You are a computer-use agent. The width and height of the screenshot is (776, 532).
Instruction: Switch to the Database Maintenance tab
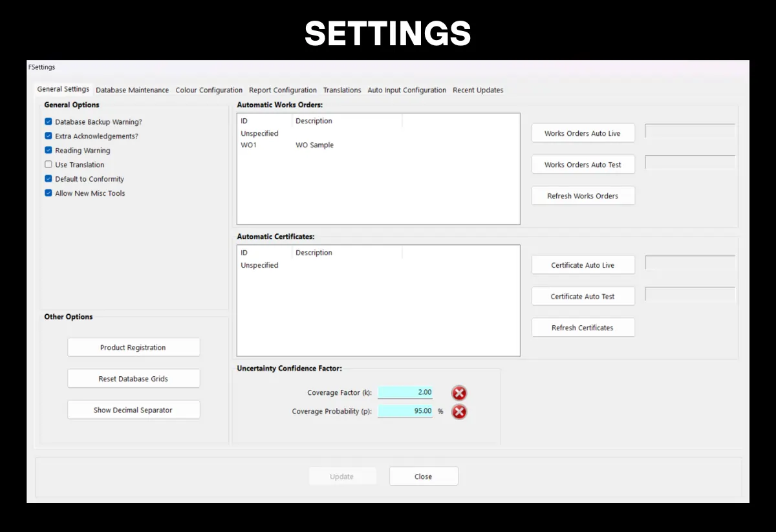(x=132, y=90)
